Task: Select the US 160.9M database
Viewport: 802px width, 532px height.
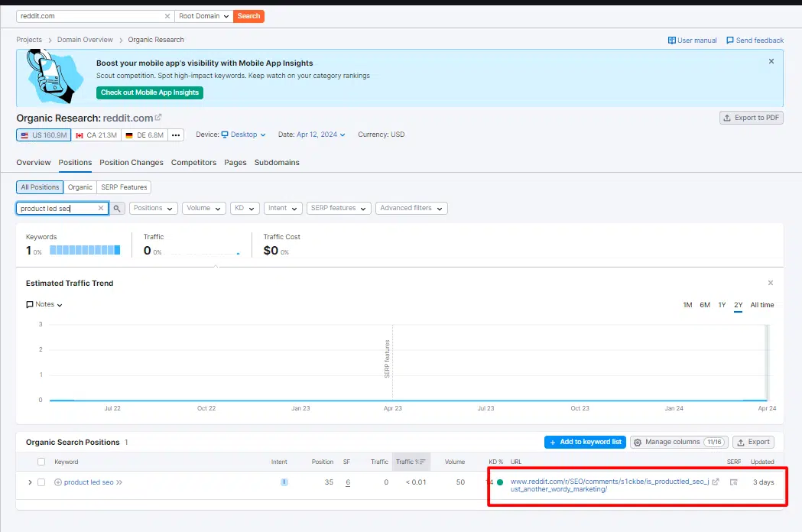Action: [44, 135]
